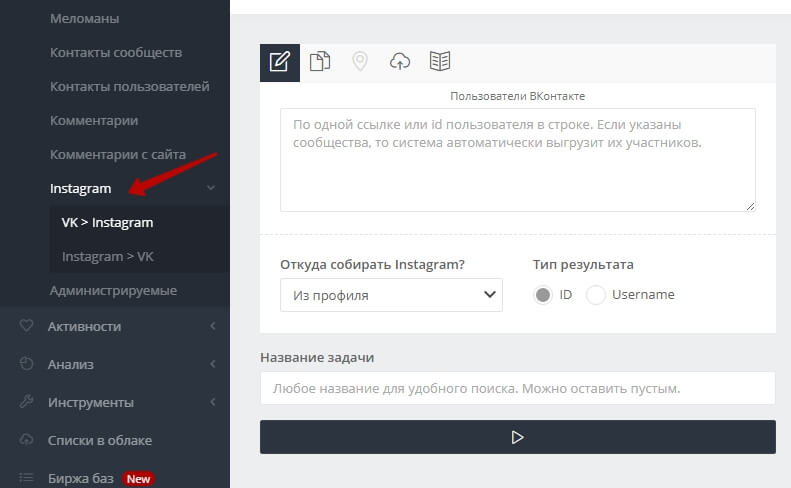Select VK > Instagram in the sidebar
The height and width of the screenshot is (488, 791).
click(x=107, y=222)
